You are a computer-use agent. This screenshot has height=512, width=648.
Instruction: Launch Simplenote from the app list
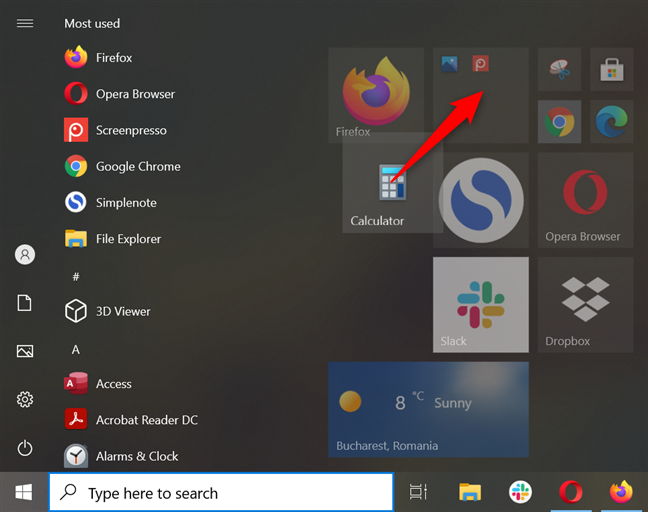[x=111, y=202]
